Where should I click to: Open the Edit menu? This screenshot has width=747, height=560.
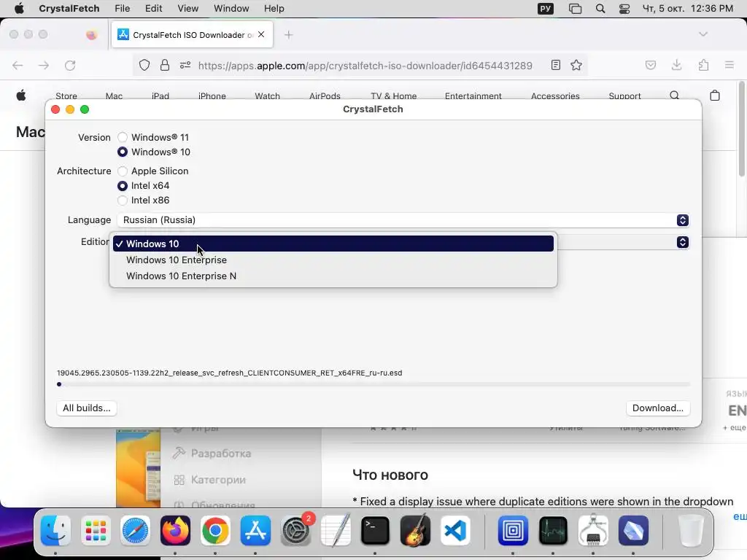click(x=153, y=9)
